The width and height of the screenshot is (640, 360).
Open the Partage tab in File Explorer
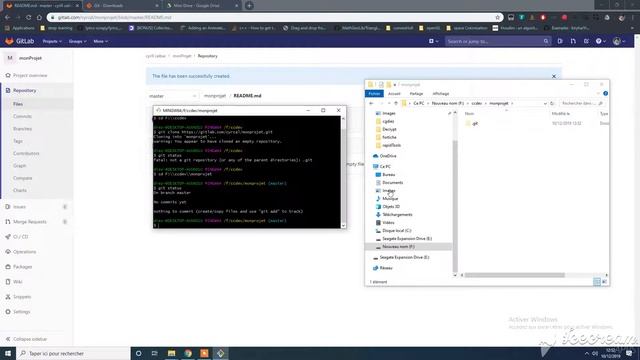416,94
